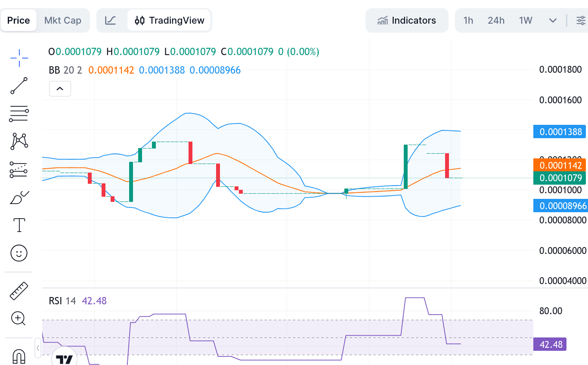Click the last red candle on chart

coord(447,165)
